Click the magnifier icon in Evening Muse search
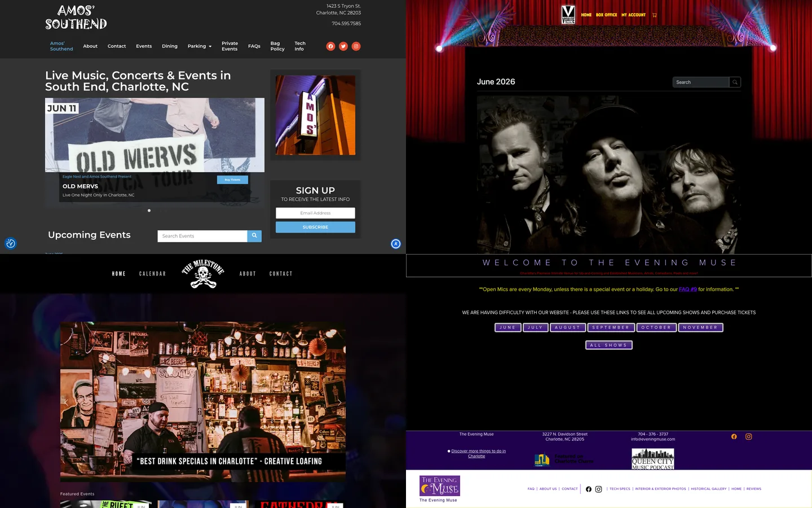 [x=735, y=82]
